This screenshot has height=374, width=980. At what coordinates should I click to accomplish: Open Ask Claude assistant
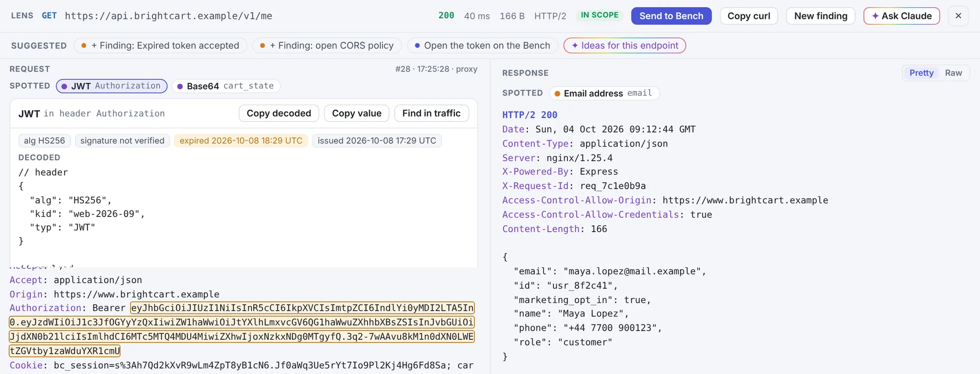901,16
